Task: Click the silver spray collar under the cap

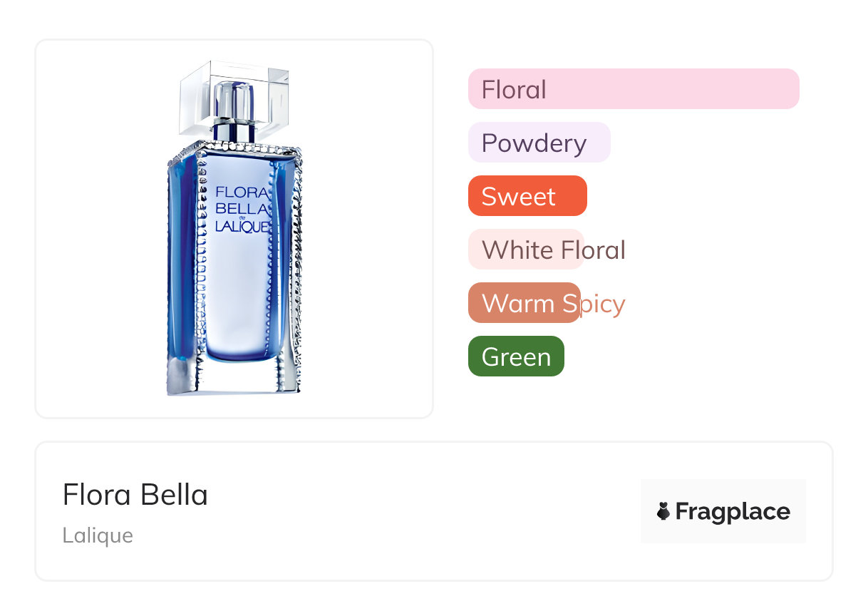Action: click(234, 131)
